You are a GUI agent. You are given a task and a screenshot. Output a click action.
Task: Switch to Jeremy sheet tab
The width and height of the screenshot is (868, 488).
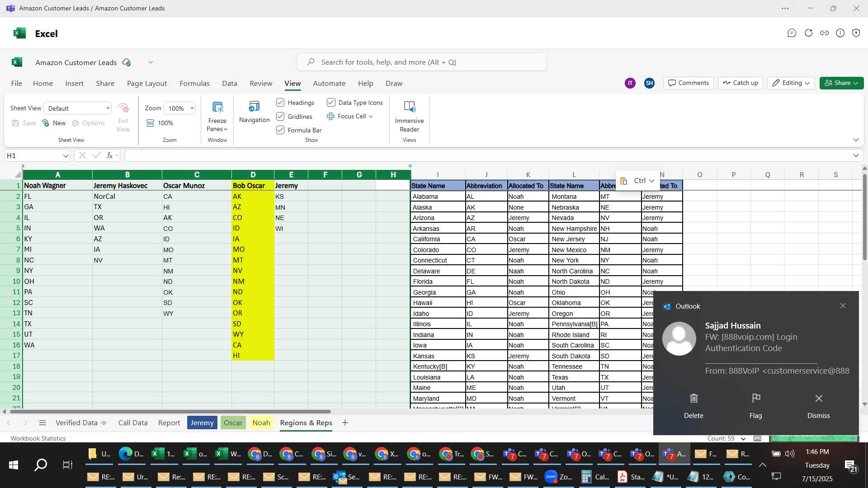[x=202, y=423]
